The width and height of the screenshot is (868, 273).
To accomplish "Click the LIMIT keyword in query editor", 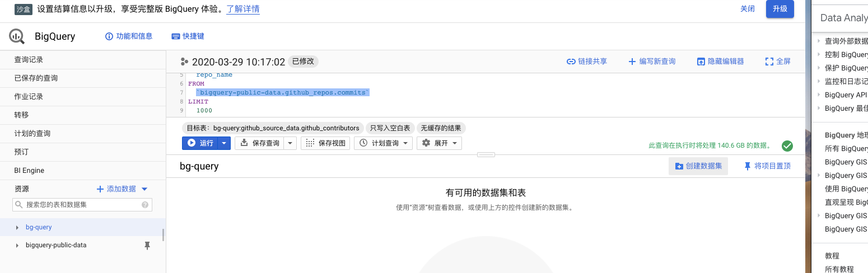I will (198, 102).
